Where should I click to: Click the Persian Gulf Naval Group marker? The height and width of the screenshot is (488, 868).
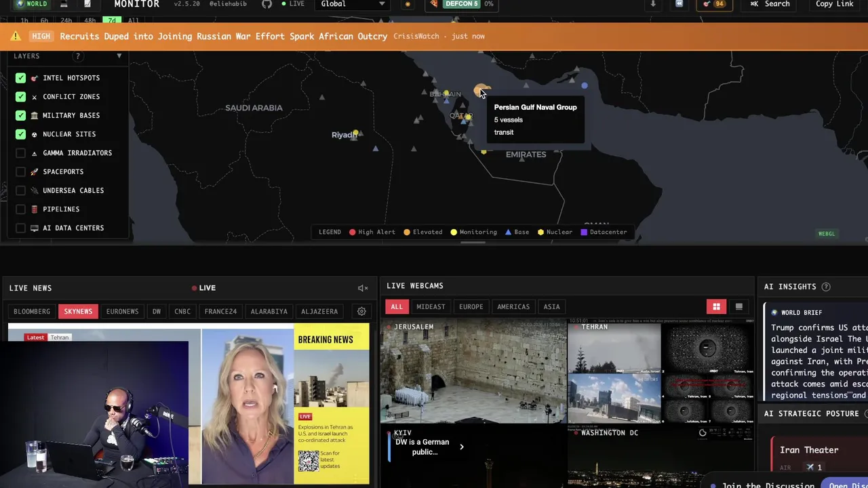click(x=480, y=89)
